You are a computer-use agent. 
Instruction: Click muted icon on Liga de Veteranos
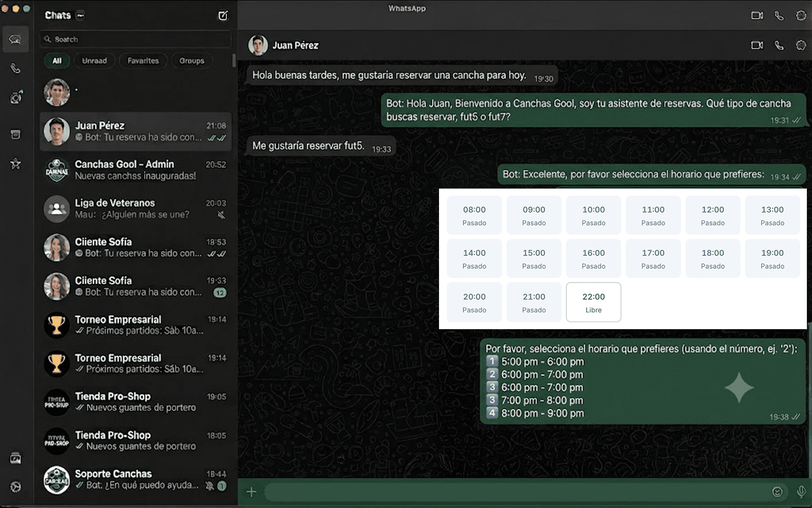pos(221,215)
